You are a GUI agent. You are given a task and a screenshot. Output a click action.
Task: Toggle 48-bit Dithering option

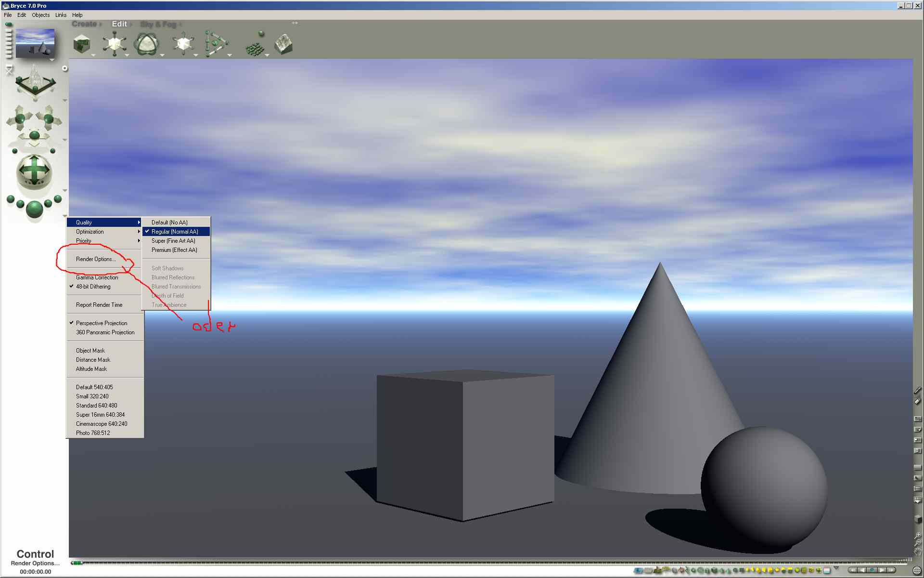point(93,287)
